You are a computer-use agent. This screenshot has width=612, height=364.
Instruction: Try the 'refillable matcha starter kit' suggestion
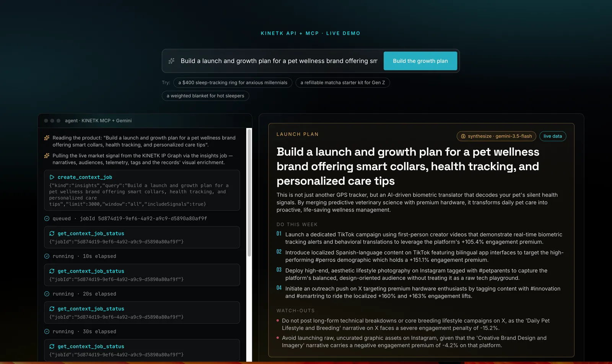[343, 83]
